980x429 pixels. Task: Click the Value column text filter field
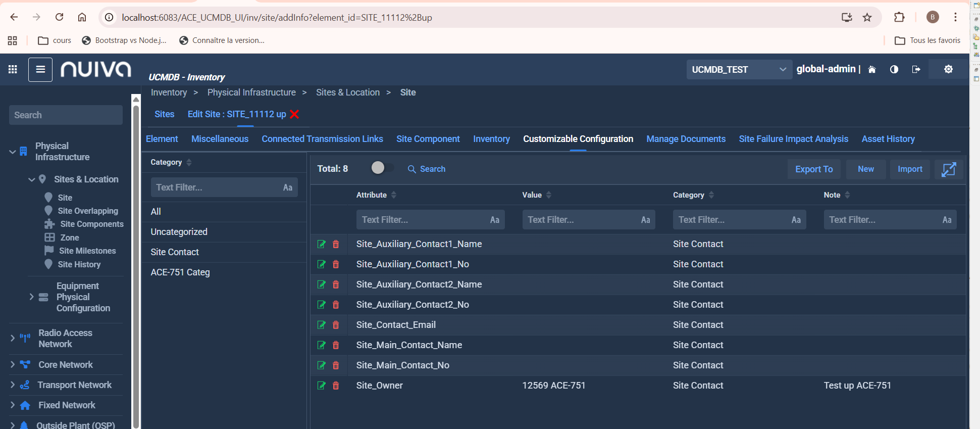[x=581, y=220]
